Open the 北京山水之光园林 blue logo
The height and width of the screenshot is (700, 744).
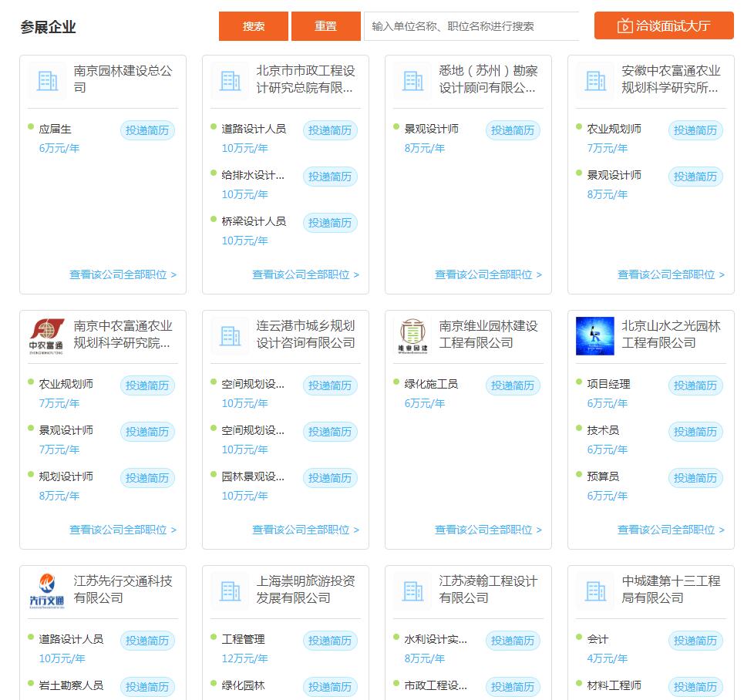pyautogui.click(x=595, y=336)
